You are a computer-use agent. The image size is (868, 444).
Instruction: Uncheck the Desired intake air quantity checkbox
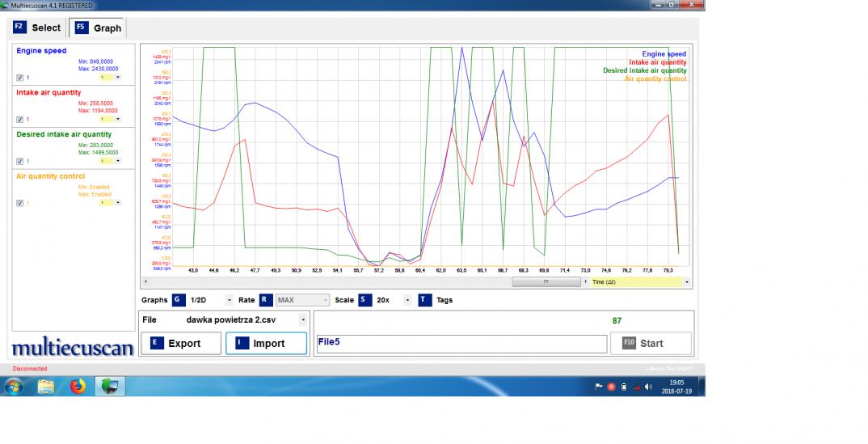pos(20,161)
